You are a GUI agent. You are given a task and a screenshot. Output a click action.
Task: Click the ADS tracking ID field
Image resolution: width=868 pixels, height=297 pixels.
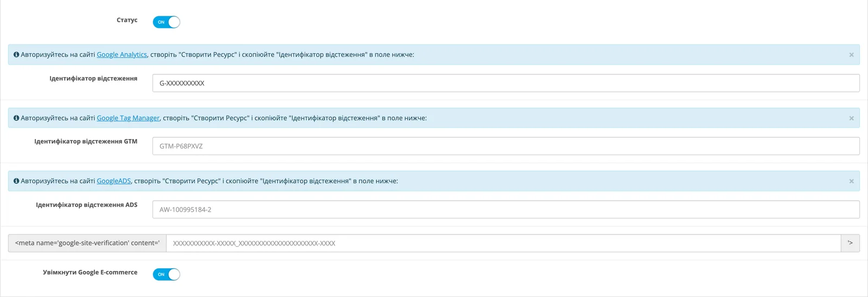506,210
